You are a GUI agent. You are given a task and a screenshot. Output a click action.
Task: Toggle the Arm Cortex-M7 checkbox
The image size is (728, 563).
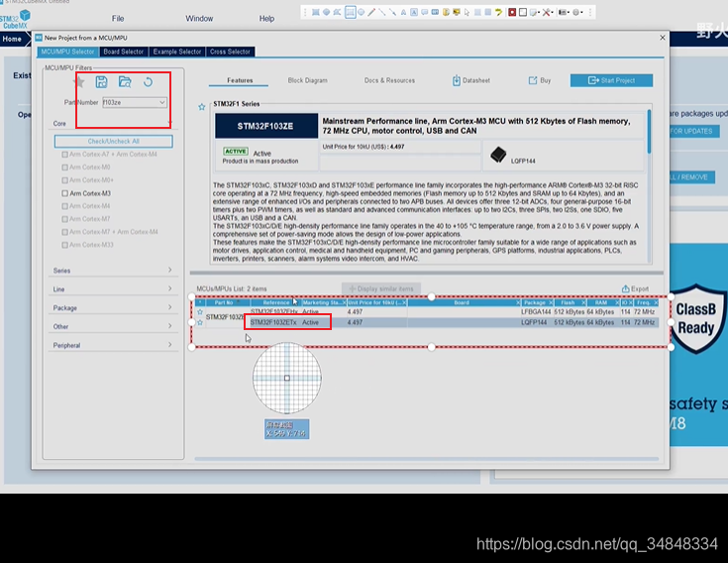point(65,219)
